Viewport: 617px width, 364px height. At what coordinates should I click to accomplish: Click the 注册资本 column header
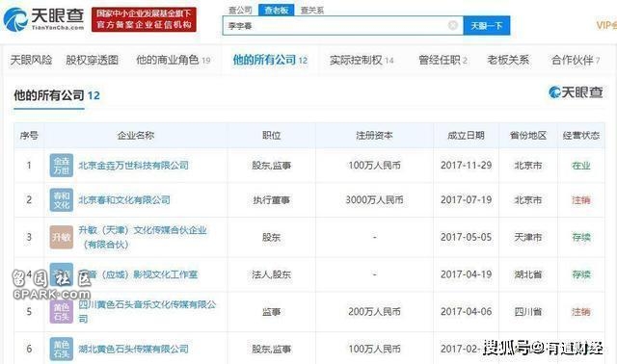point(374,136)
